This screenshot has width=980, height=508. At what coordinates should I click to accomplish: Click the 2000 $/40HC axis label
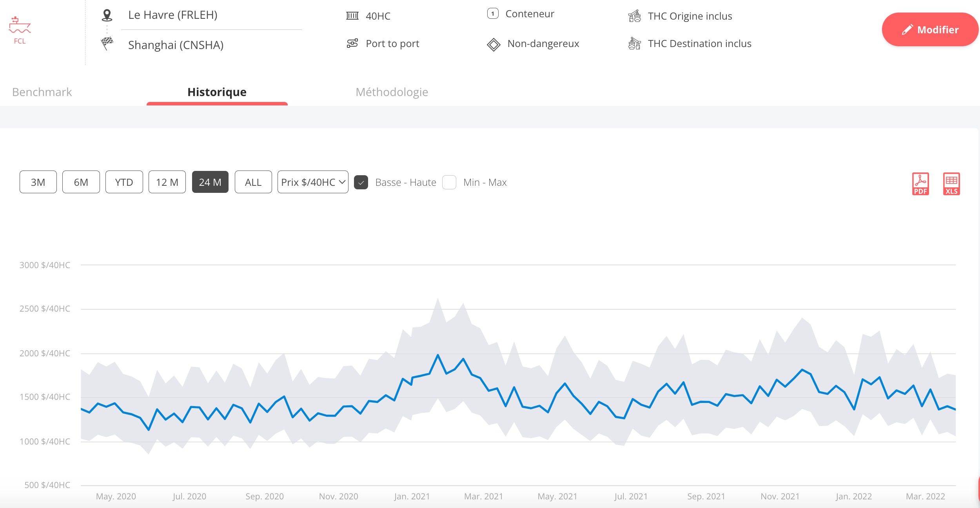[x=45, y=353]
